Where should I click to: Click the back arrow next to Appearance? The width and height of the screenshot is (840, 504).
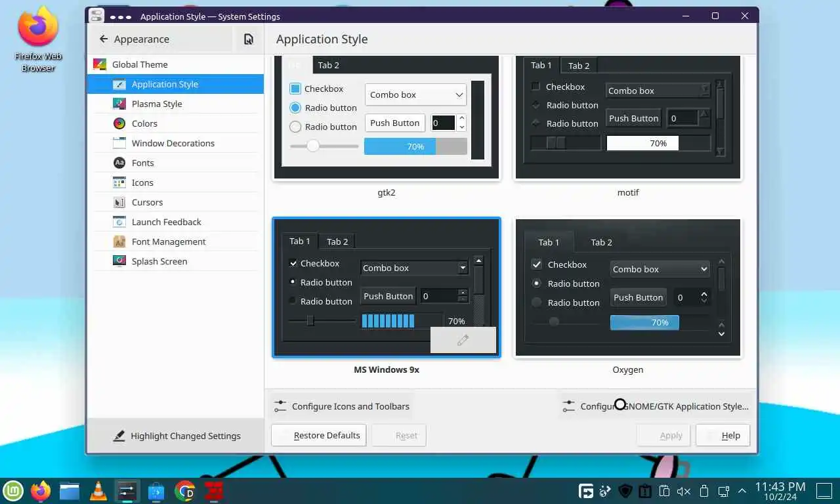[104, 39]
